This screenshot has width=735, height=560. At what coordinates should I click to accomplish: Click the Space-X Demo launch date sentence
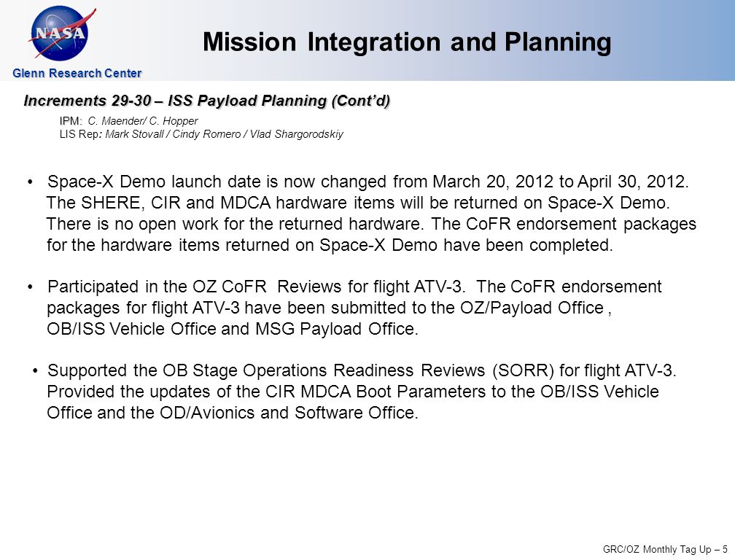coord(368,182)
